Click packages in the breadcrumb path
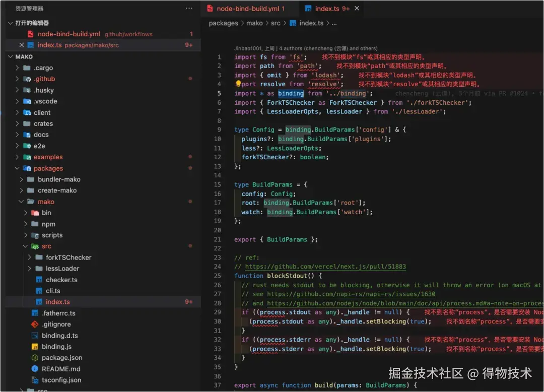 coord(223,23)
